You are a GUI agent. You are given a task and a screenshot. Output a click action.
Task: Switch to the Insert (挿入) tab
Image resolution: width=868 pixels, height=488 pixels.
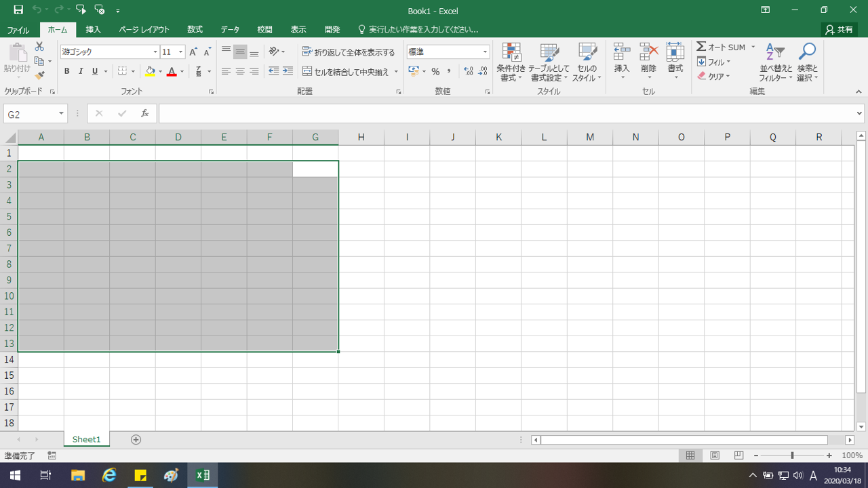[x=93, y=30]
